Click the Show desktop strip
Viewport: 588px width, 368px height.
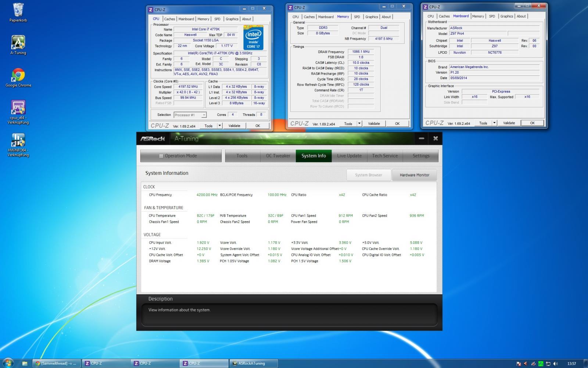coord(585,363)
